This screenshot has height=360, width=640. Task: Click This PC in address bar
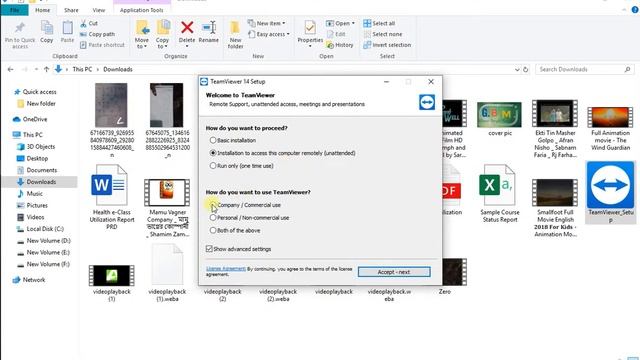[x=82, y=69]
